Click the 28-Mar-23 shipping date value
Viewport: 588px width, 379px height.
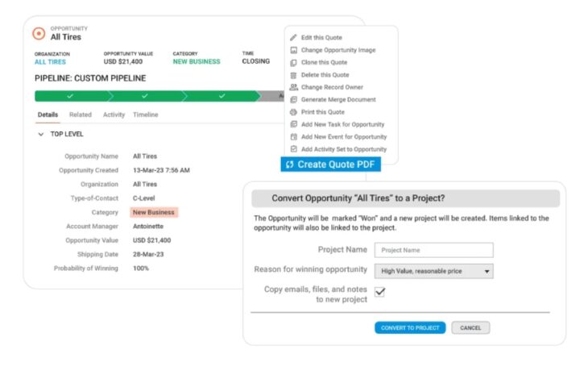(x=148, y=255)
